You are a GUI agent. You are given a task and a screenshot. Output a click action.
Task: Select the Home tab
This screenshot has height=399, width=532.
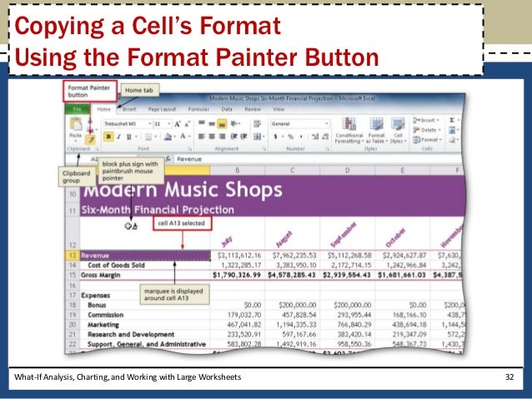click(103, 109)
